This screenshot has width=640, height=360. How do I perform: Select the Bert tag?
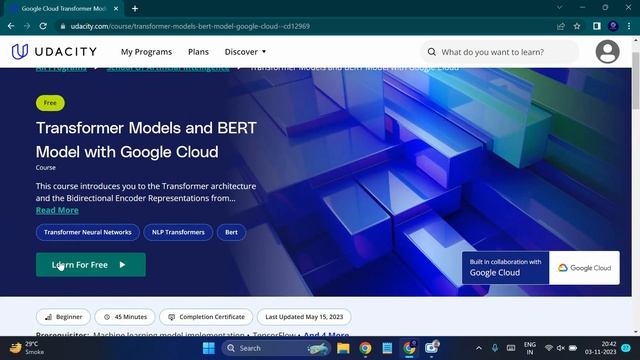(231, 232)
